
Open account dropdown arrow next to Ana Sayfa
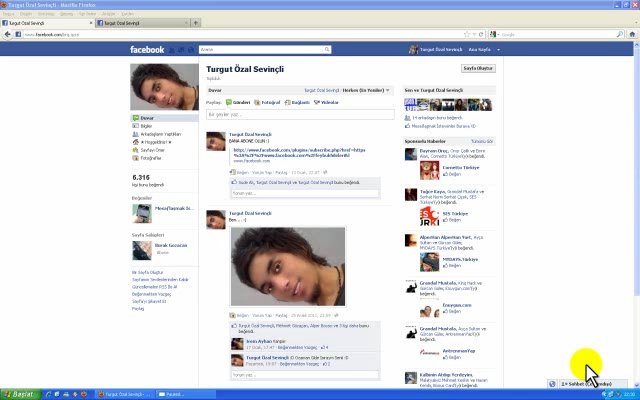pos(498,50)
